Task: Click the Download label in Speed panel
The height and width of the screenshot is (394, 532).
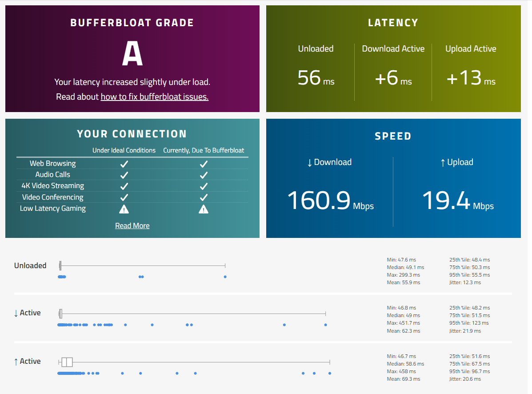Action: click(x=329, y=162)
